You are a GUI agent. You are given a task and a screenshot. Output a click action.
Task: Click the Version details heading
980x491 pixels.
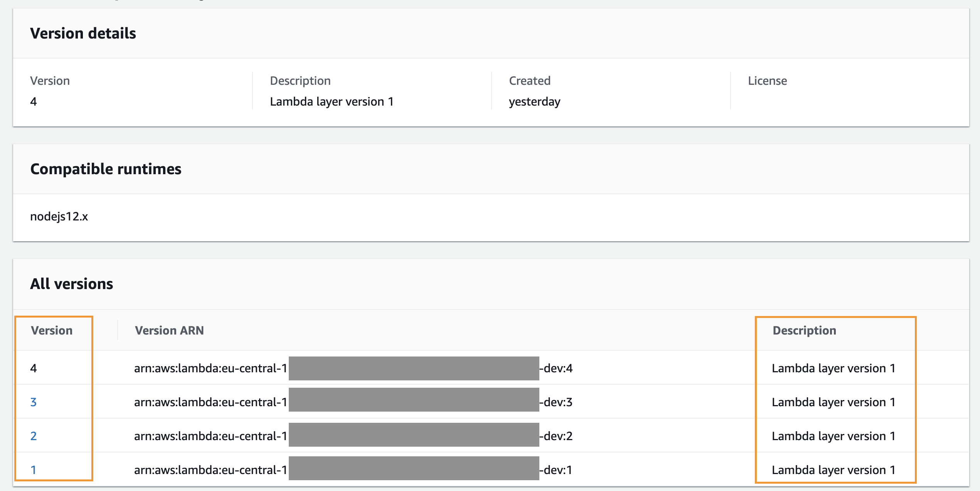pos(83,34)
